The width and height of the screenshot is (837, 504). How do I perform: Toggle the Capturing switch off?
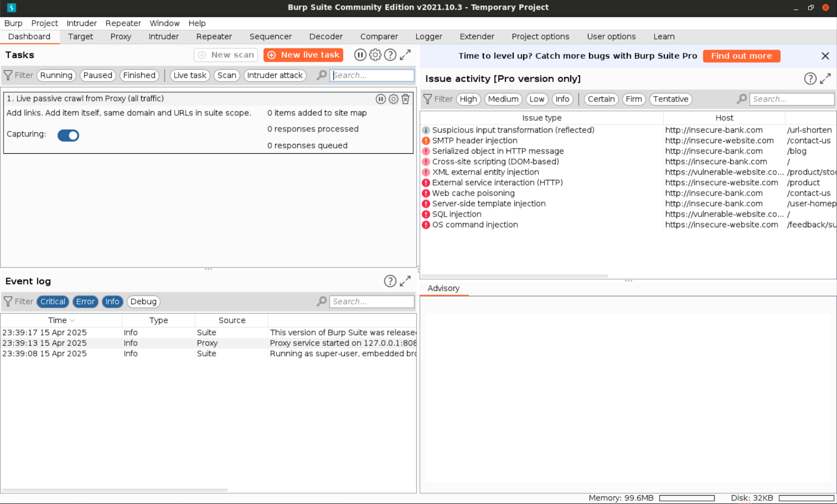coord(68,135)
